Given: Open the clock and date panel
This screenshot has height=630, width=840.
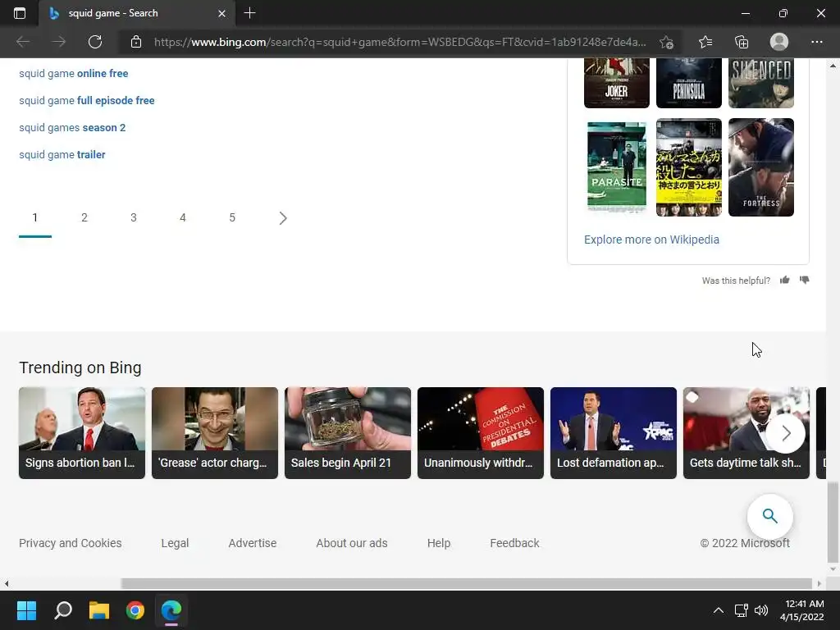Looking at the screenshot, I should (802, 610).
